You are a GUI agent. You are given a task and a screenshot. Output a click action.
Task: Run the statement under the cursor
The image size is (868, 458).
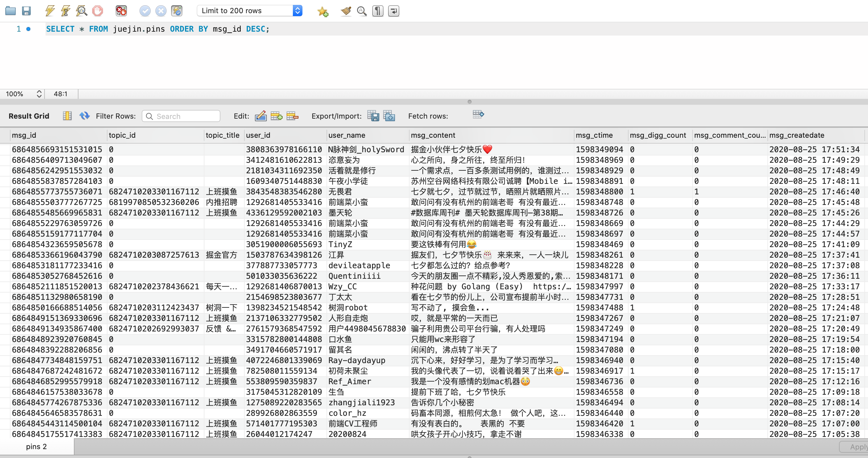(65, 11)
